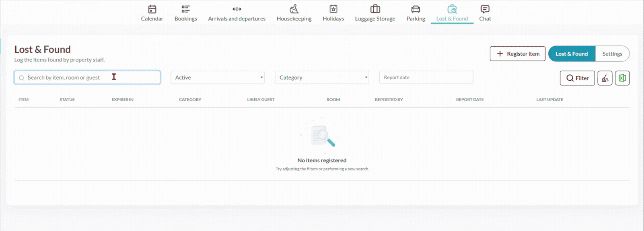Screen dimensions: 644x231
Task: Select the Lost & Found toggle pill
Action: (572, 54)
